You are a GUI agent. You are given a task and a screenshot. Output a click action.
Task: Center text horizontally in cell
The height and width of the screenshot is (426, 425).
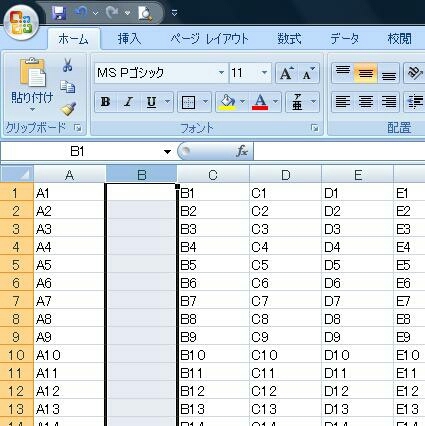pos(366,102)
